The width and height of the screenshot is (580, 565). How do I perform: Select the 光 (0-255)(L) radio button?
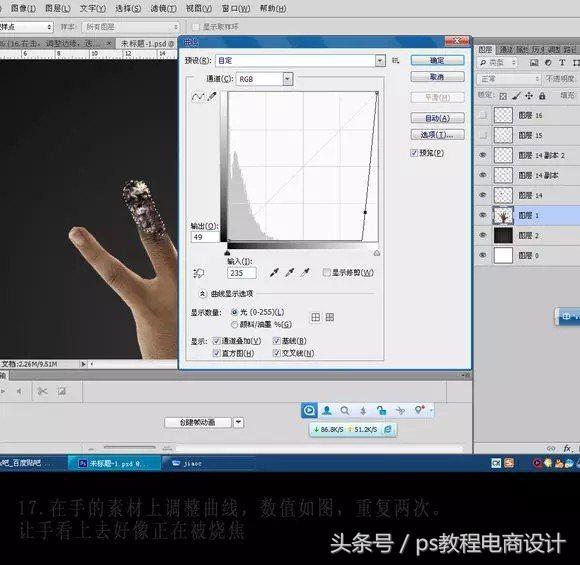pos(234,312)
